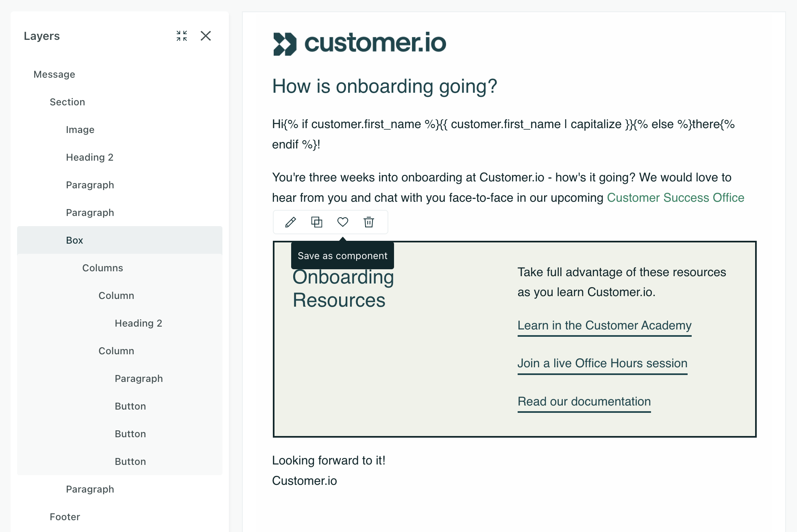Click Learn in the Customer Academy button
The image size is (797, 532).
[604, 325]
